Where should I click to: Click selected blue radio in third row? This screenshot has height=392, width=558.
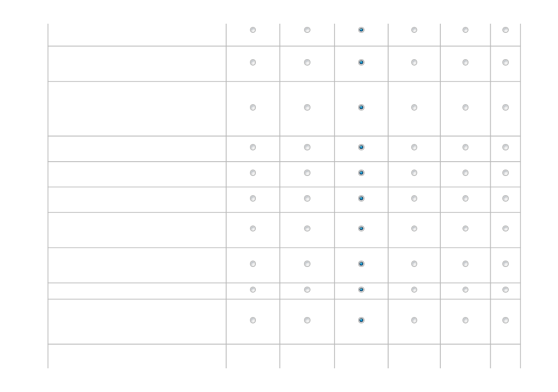[x=361, y=107]
